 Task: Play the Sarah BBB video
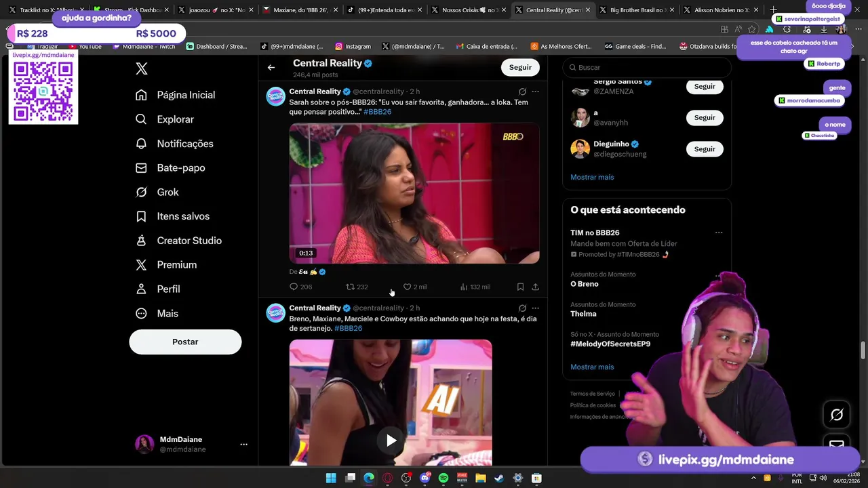[414, 193]
